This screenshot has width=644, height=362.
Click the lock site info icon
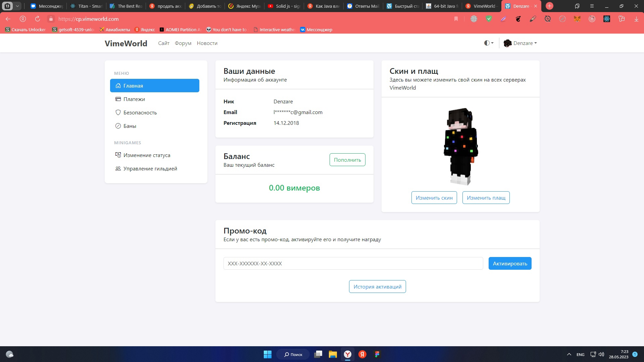tap(51, 19)
